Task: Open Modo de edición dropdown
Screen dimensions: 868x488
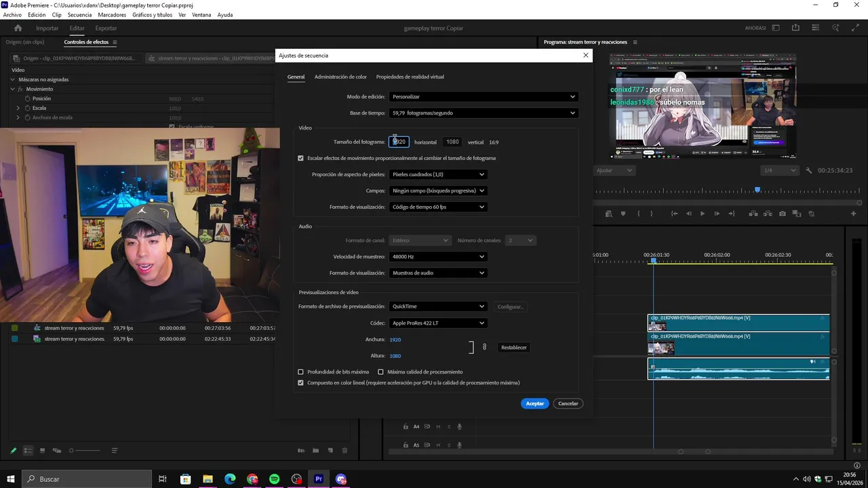Action: tap(484, 97)
